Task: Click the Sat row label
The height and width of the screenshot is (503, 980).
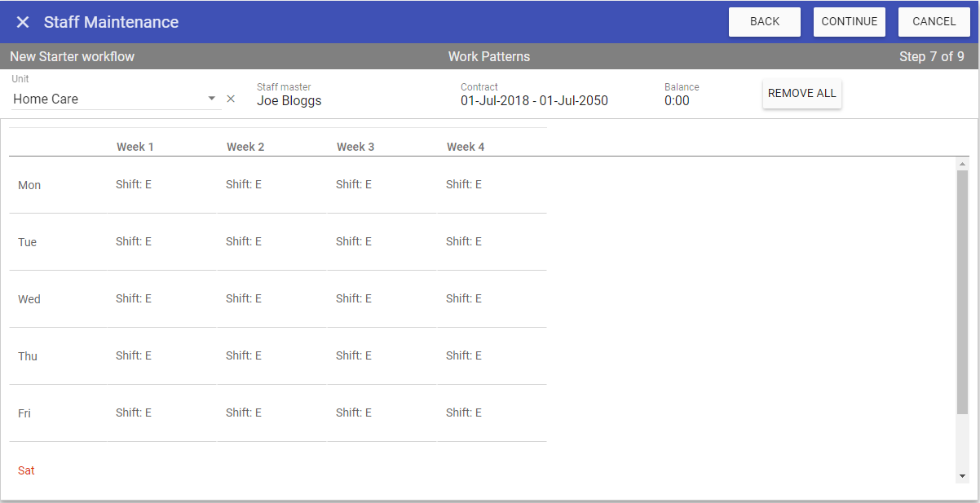Action: (26, 470)
